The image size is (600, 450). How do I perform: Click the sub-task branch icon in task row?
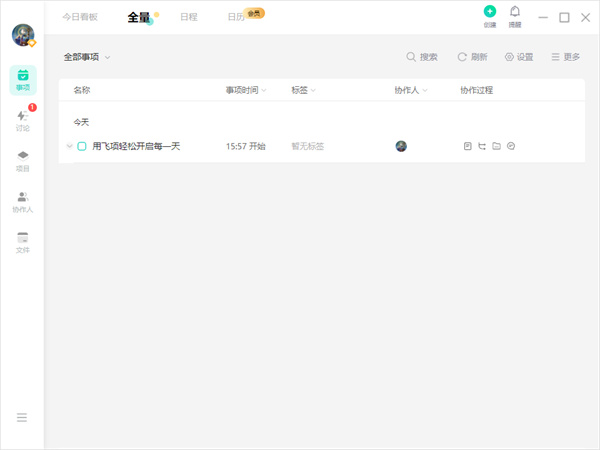coord(482,146)
